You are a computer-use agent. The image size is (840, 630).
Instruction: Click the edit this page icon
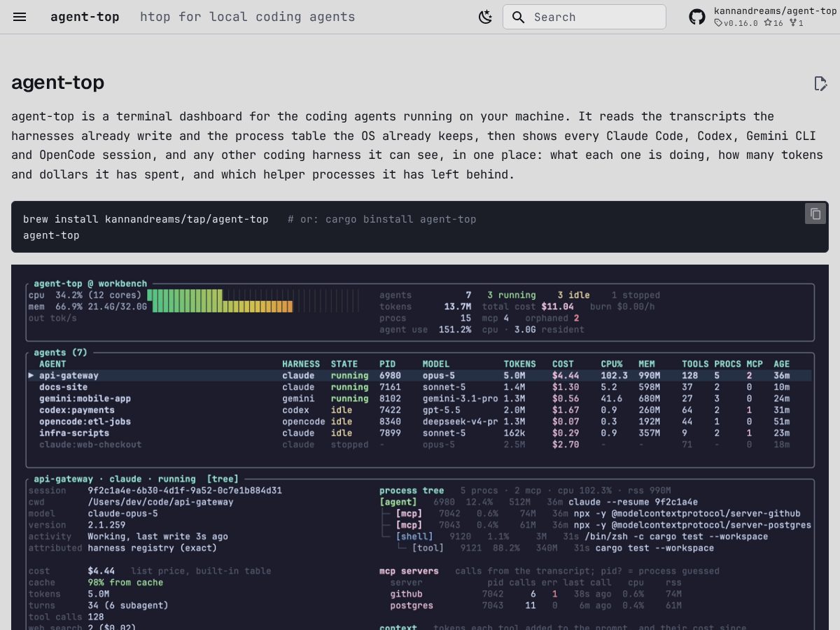point(820,83)
